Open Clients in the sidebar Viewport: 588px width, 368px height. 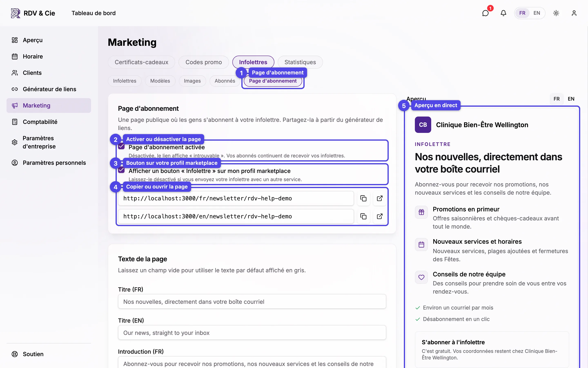pos(49,73)
